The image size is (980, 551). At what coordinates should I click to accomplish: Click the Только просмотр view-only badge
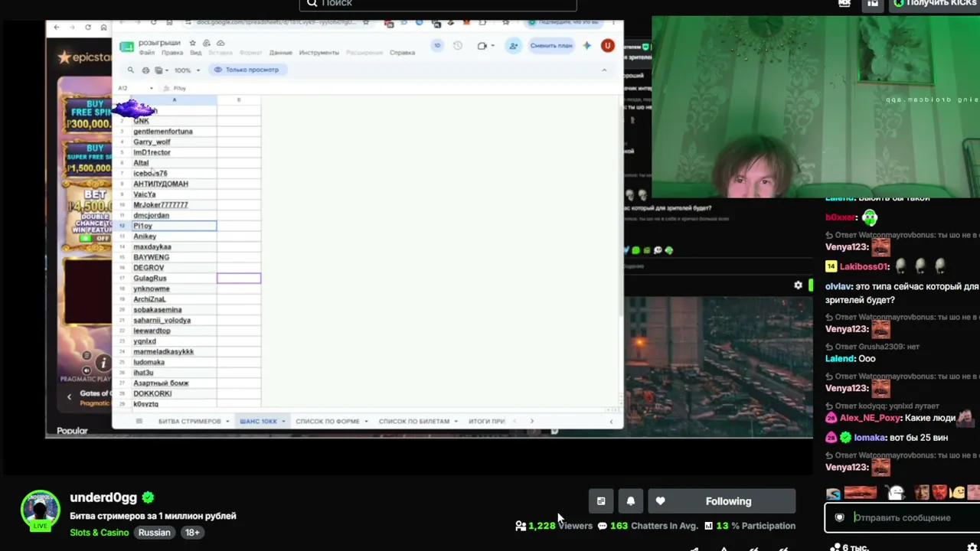(247, 70)
